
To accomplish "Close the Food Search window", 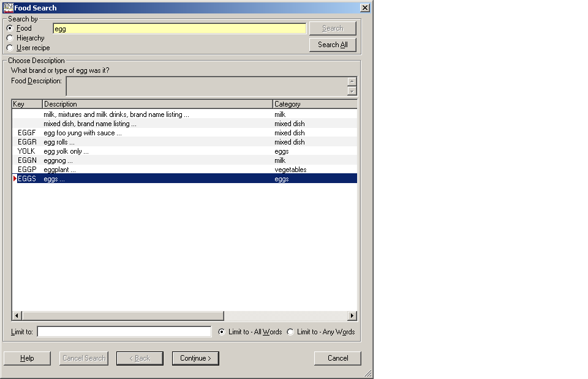I will 365,8.
